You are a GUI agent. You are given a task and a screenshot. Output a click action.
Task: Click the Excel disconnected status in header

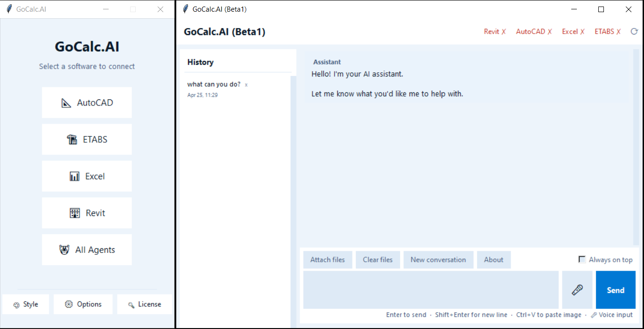(x=573, y=32)
